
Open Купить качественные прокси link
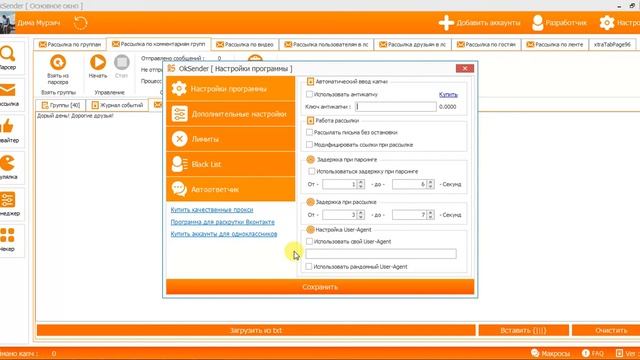coord(212,210)
